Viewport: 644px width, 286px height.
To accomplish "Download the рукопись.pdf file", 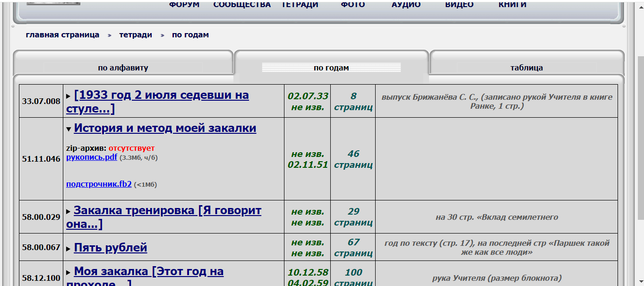I will tap(92, 157).
